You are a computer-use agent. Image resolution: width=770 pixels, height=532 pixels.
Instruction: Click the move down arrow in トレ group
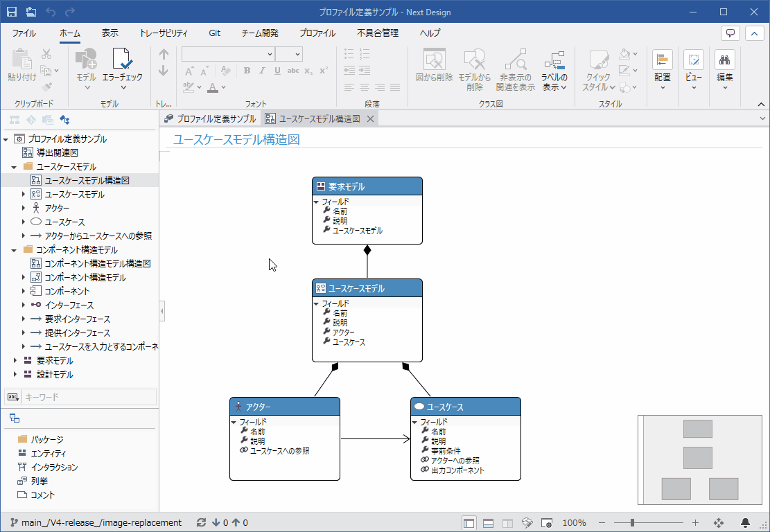(164, 71)
